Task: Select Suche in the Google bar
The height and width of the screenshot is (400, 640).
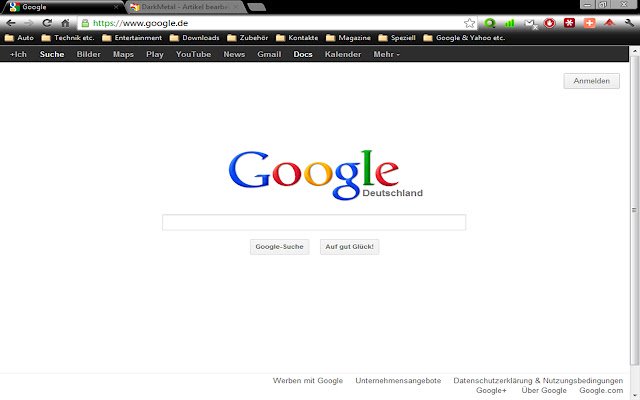Action: pyautogui.click(x=52, y=54)
